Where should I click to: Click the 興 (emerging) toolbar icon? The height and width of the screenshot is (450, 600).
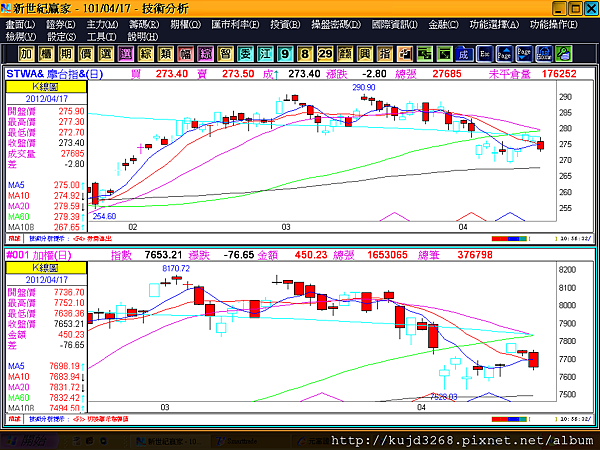tap(365, 54)
